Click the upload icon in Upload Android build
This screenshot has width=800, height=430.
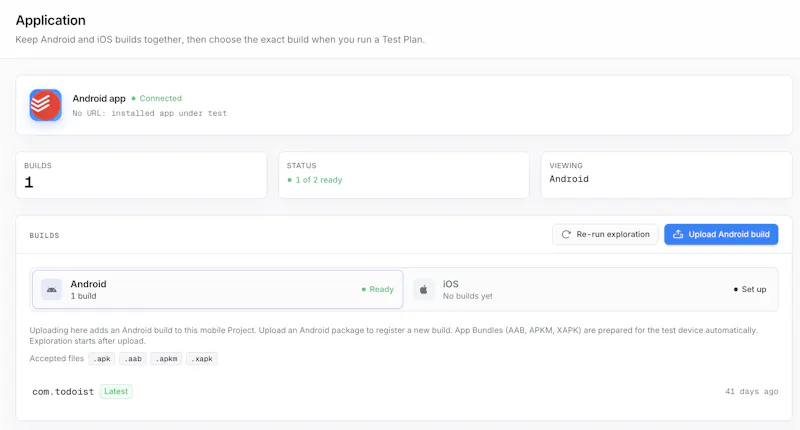[x=678, y=234]
